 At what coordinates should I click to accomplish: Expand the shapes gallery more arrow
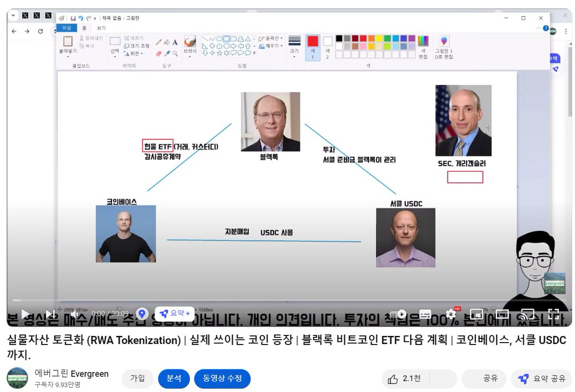pyautogui.click(x=254, y=53)
